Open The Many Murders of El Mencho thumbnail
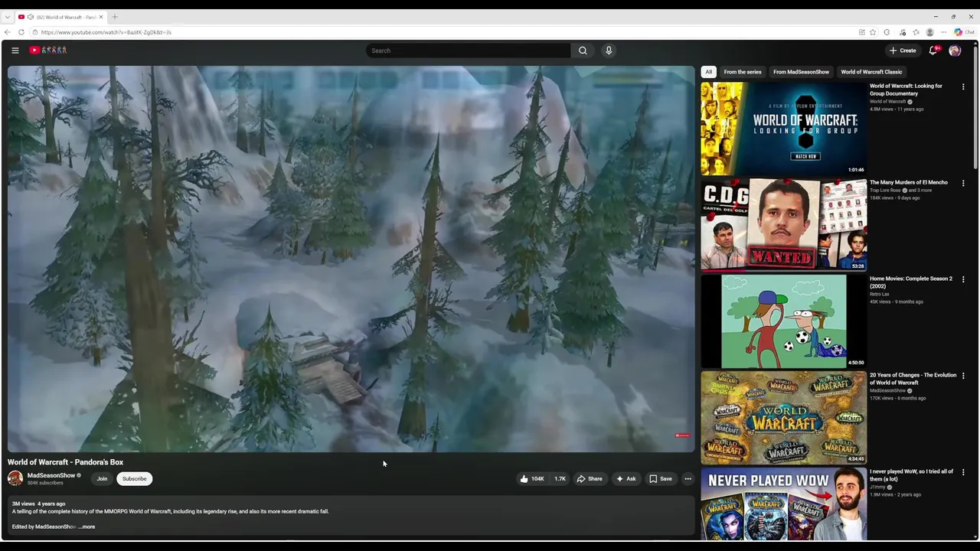Image resolution: width=980 pixels, height=551 pixels. coord(783,225)
